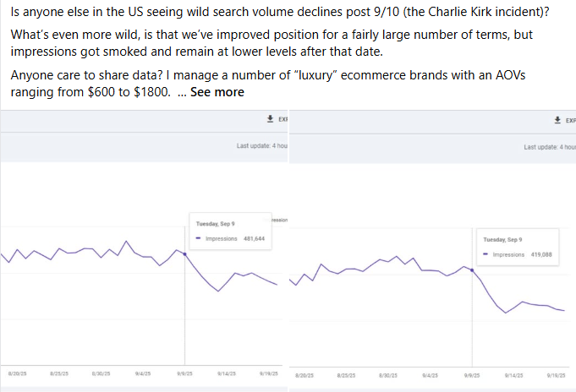Click Impressions legend dash in right tooltip
Image resolution: width=576 pixels, height=392 pixels.
click(x=486, y=254)
